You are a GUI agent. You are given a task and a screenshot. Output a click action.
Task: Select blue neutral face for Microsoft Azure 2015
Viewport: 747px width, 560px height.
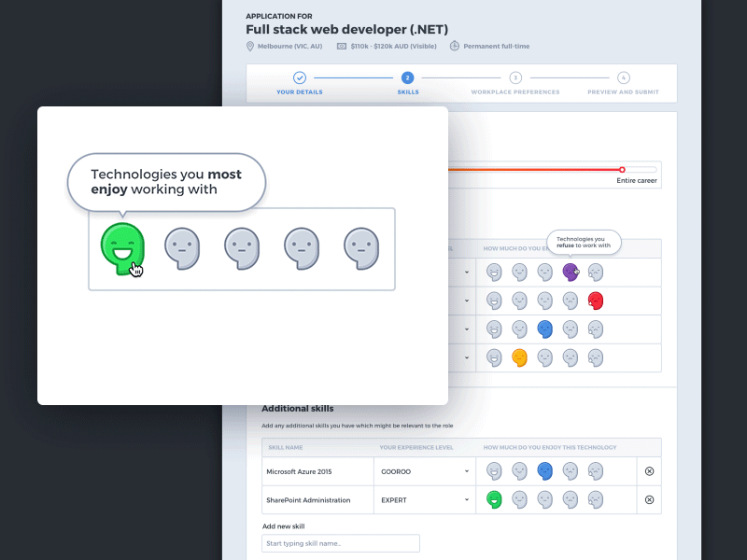(545, 471)
